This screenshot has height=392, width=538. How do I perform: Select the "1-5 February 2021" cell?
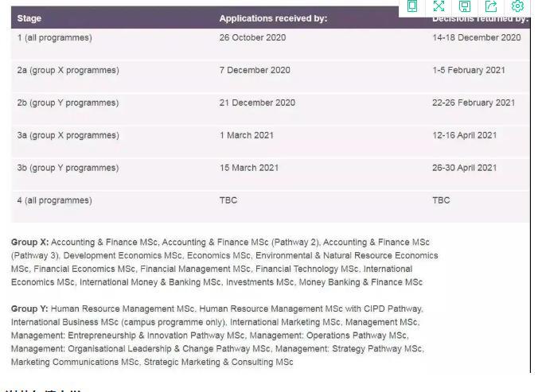click(x=469, y=70)
